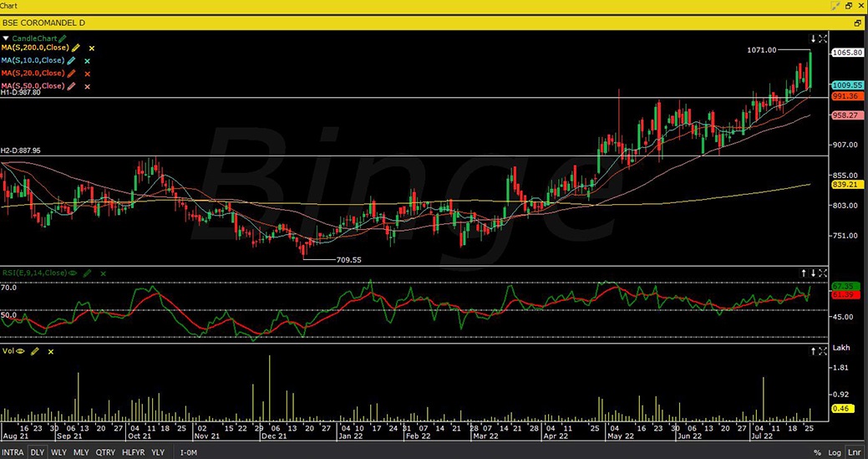Click the 1065.80 last price tag
The width and height of the screenshot is (868, 459).
tap(847, 53)
